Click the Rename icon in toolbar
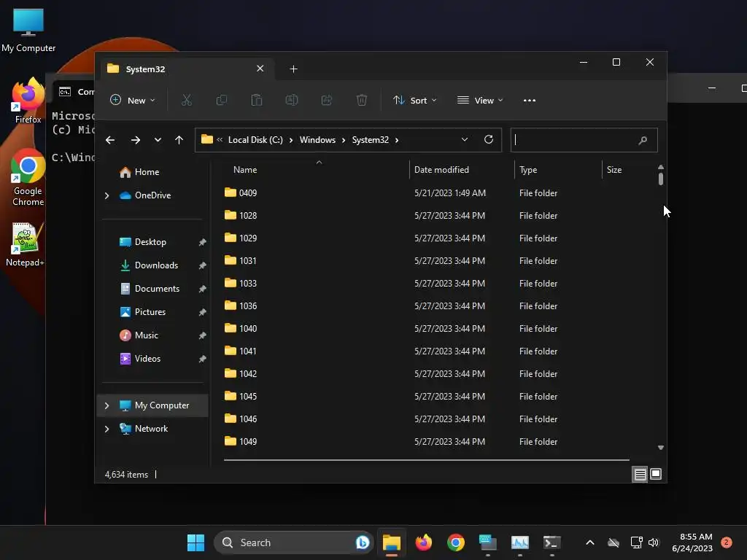This screenshot has height=560, width=747. (x=292, y=100)
